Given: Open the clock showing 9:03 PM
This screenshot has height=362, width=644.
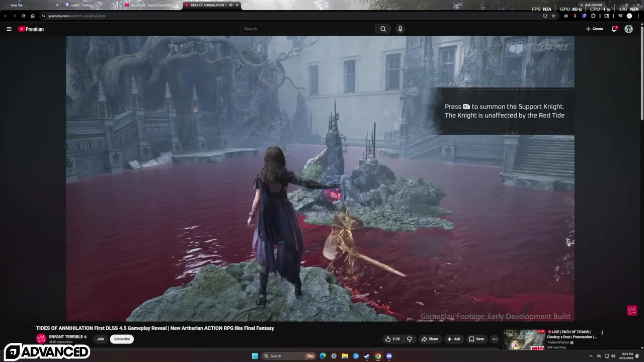Looking at the screenshot, I should [627, 356].
